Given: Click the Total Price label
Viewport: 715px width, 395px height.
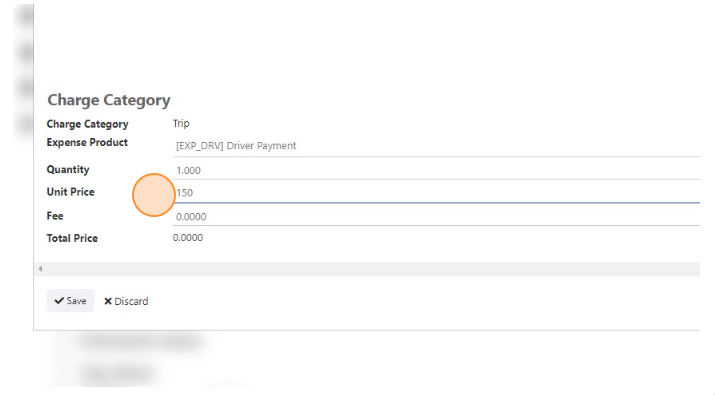Looking at the screenshot, I should 72,238.
